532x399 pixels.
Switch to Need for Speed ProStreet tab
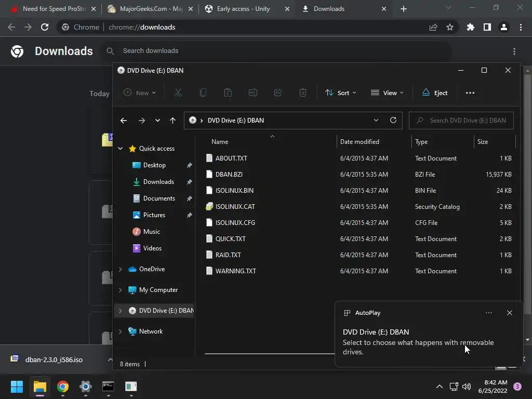[54, 9]
